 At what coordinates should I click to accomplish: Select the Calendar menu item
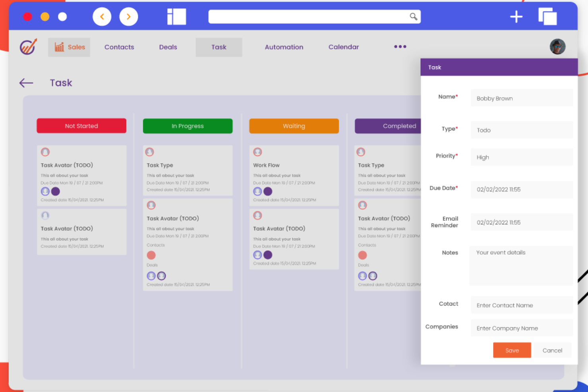[343, 47]
